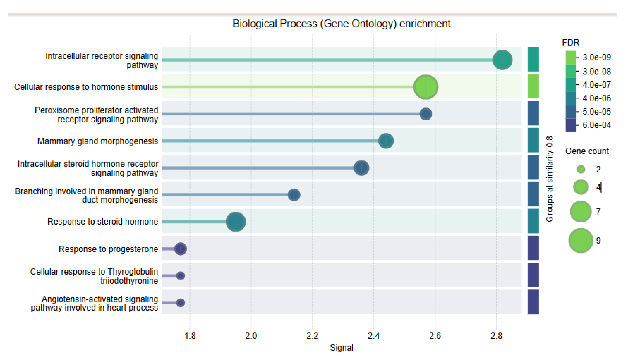This screenshot has height=364, width=627.
Task: Select the Response to steroid hormone bubble
Action: pos(236,222)
